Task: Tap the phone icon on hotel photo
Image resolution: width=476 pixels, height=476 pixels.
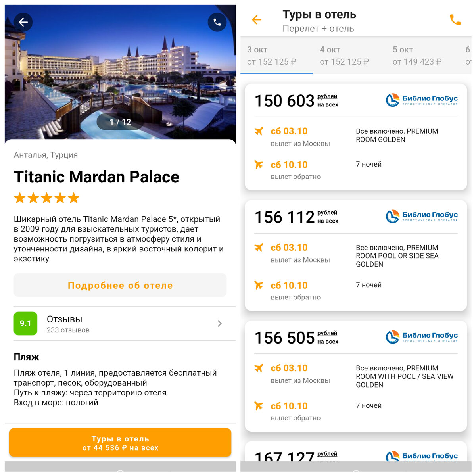Action: 217,22
